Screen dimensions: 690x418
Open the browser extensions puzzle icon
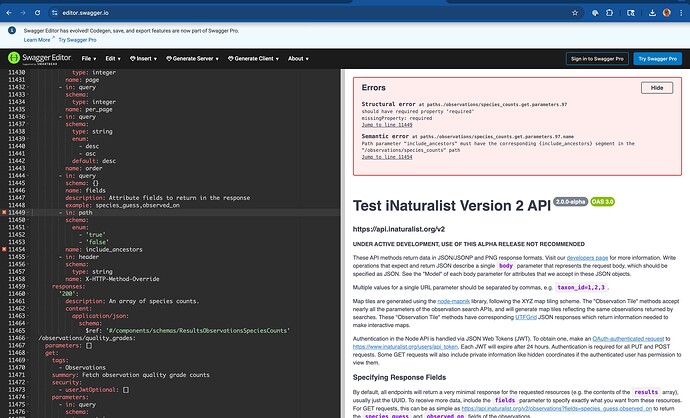point(609,13)
